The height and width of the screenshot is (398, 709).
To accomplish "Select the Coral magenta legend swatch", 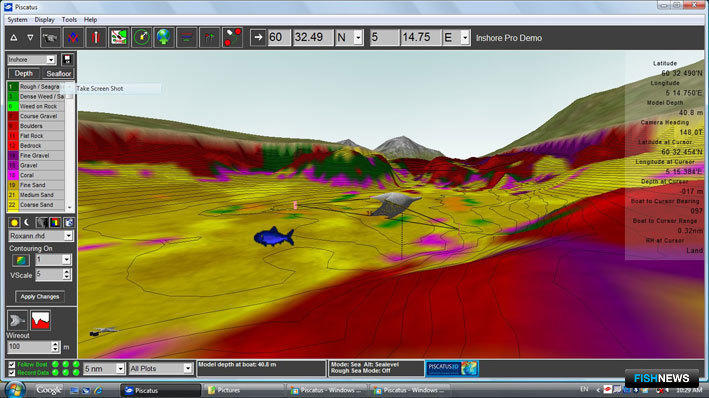I will pos(12,175).
